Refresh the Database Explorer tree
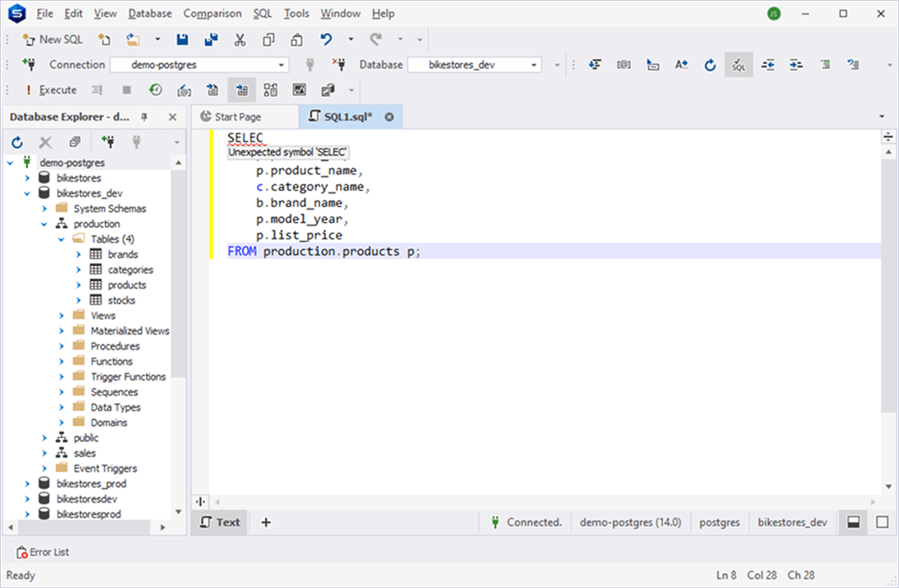 [16, 141]
